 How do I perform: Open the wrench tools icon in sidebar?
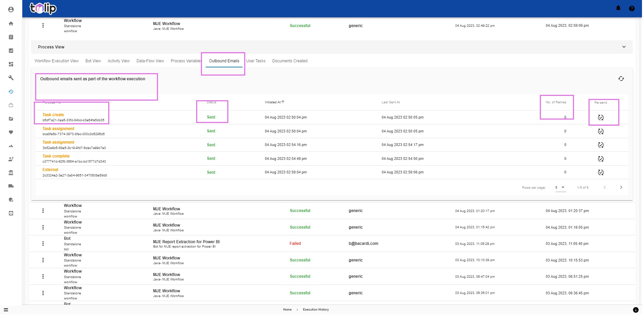[11, 78]
